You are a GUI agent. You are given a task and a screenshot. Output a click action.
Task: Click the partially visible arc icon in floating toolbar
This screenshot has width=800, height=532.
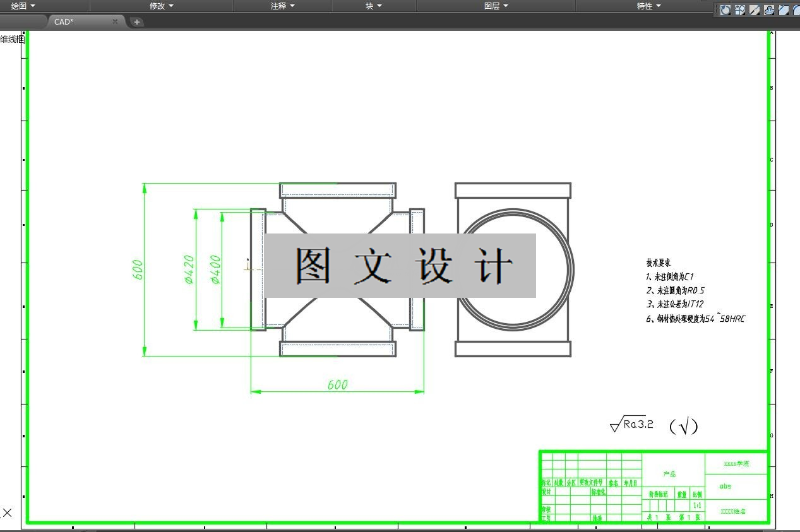pos(796,10)
